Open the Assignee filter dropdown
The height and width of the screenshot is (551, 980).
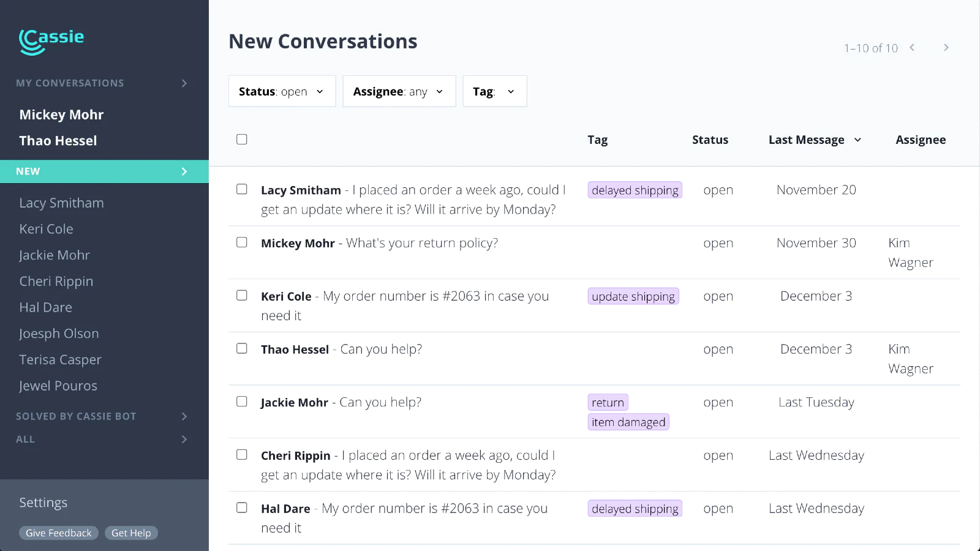point(399,91)
